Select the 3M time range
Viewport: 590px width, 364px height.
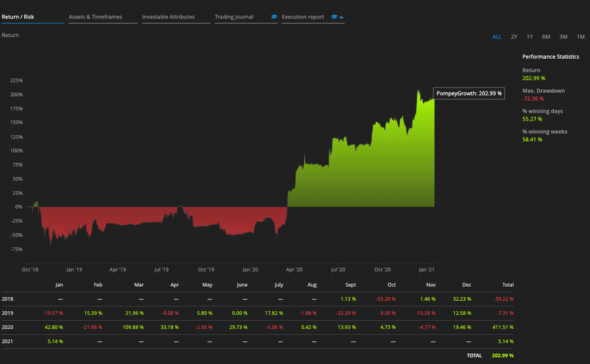(562, 36)
